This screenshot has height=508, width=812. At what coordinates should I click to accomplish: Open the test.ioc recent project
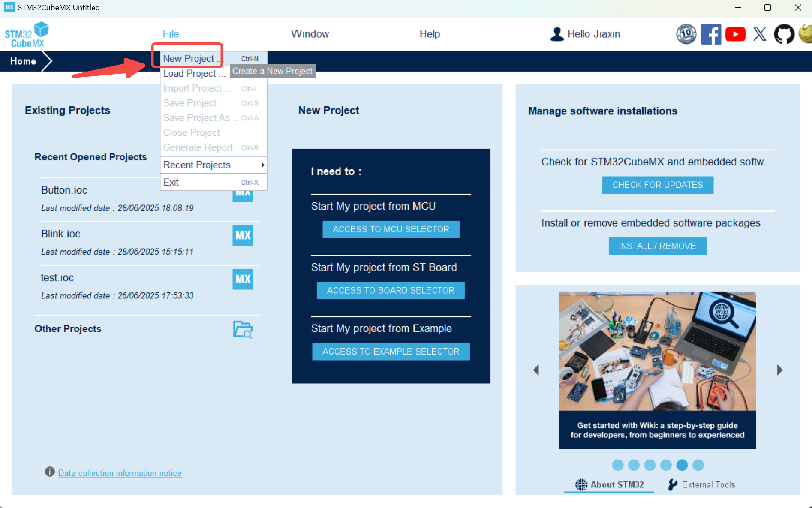coord(57,277)
